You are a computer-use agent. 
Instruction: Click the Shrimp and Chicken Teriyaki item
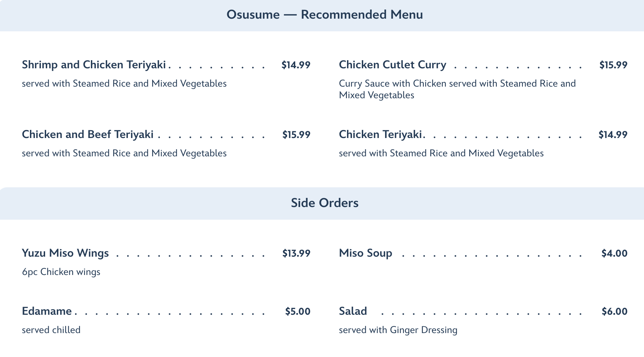(94, 65)
